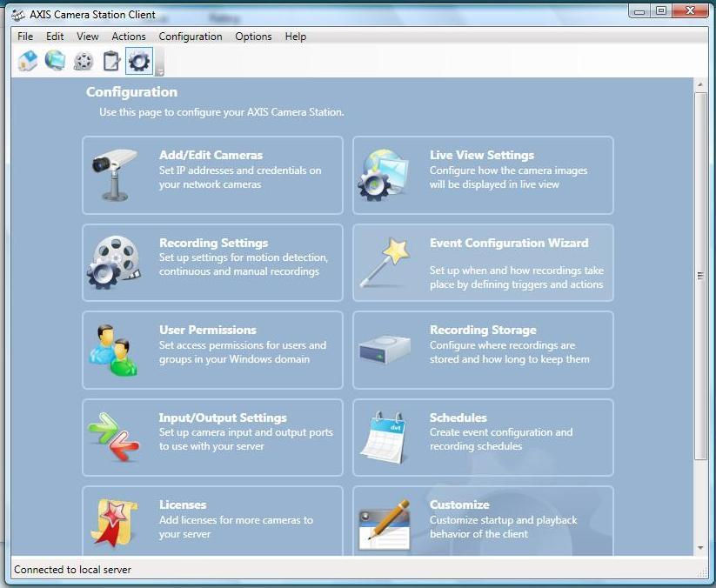Open Customize title link

459,504
